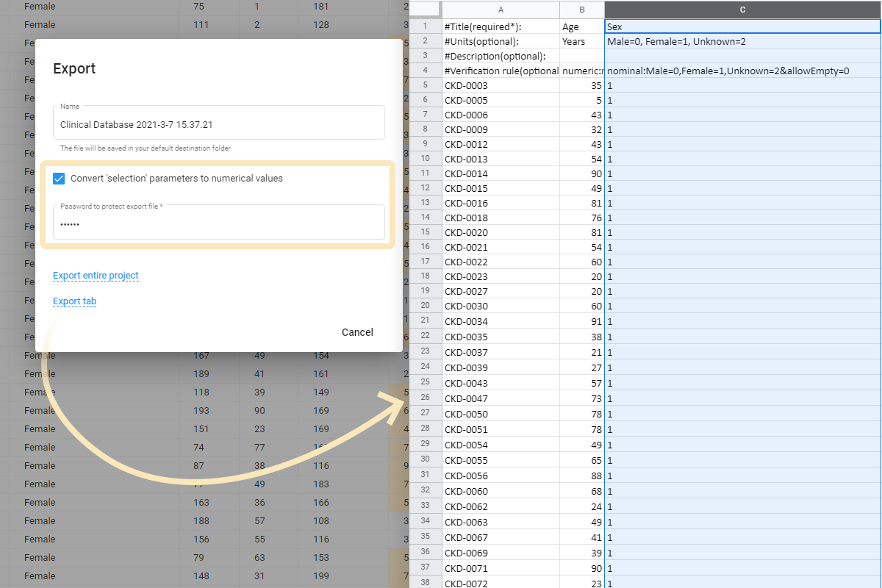Select cell CKD-0005
This screenshot has width=882, height=588.
pyautogui.click(x=501, y=100)
